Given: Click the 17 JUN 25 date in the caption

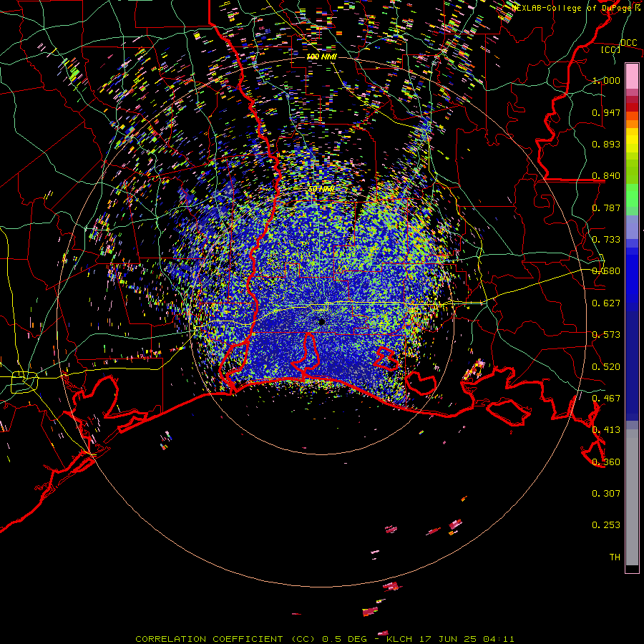Looking at the screenshot, I should click(x=448, y=639).
